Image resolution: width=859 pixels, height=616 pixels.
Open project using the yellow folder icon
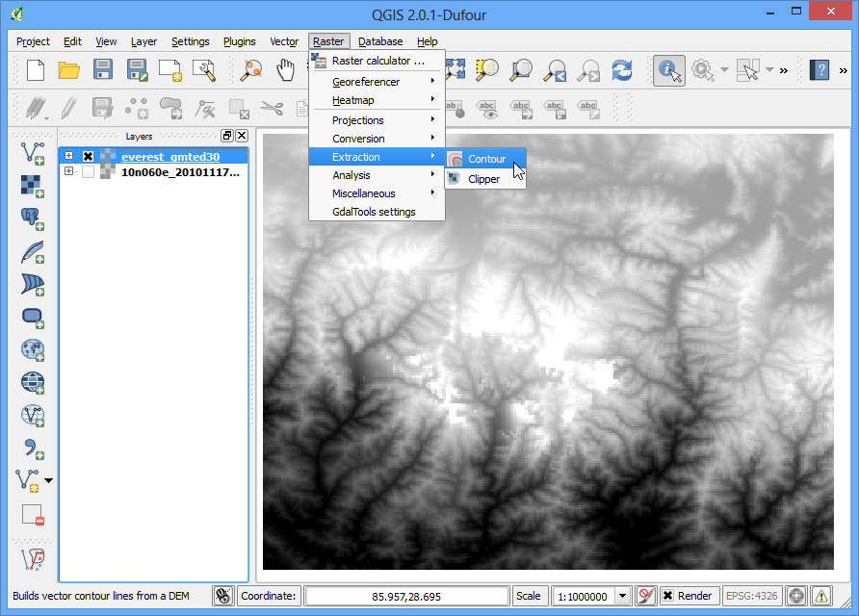click(68, 69)
